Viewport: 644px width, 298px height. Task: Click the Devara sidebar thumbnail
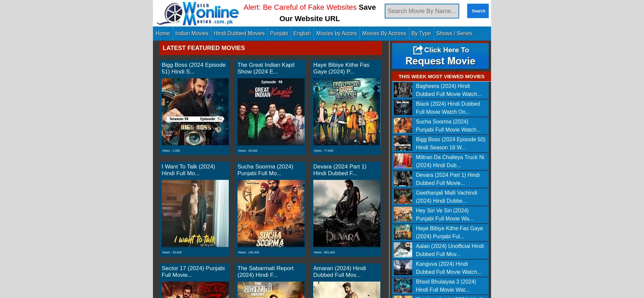[x=403, y=179]
